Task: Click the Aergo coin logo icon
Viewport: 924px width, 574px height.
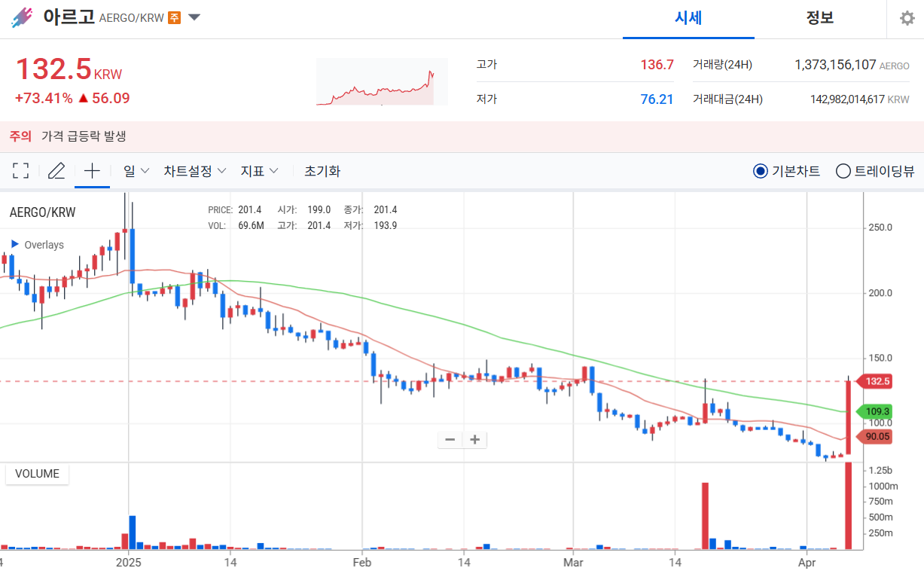Action: pyautogui.click(x=23, y=17)
